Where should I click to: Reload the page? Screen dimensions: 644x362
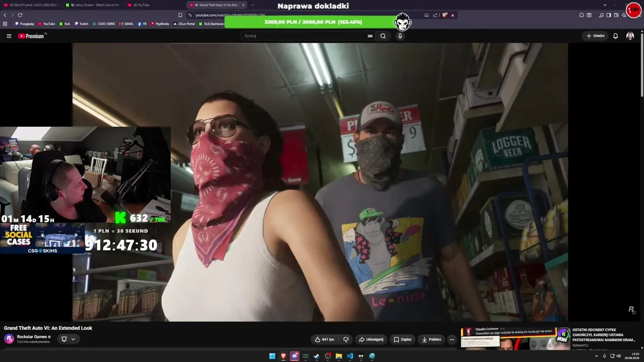click(x=20, y=15)
